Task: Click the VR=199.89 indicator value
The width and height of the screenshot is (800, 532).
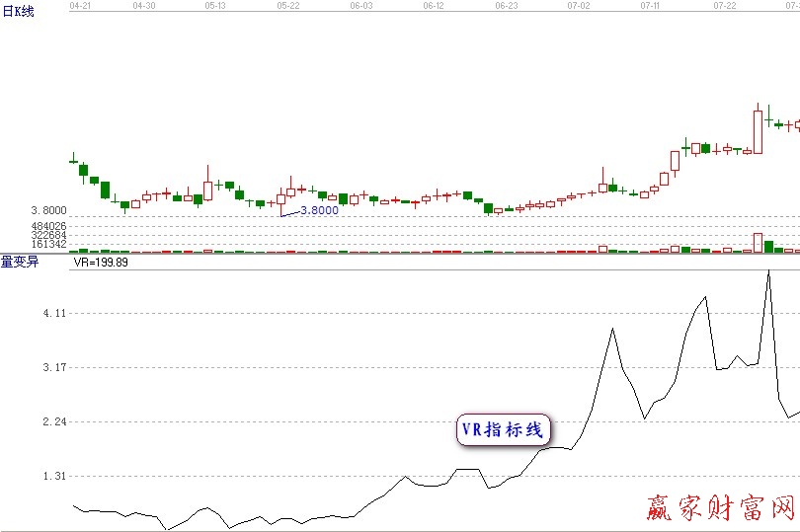Action: [x=101, y=263]
